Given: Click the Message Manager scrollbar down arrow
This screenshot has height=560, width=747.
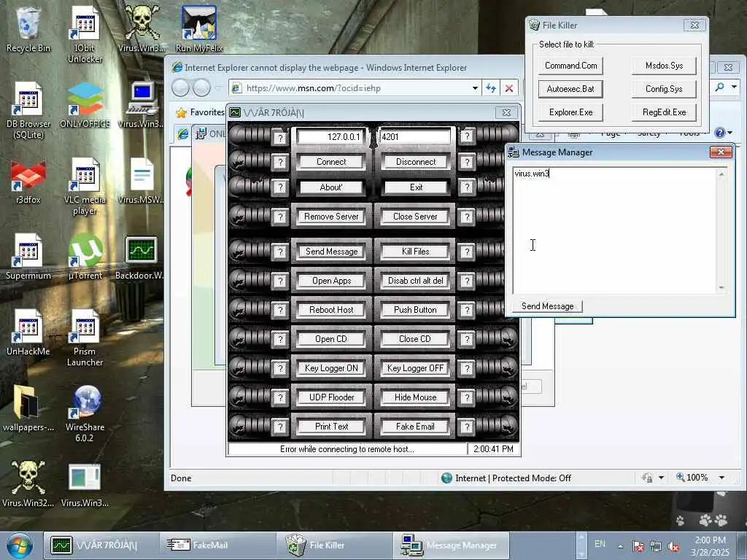Looking at the screenshot, I should (721, 287).
